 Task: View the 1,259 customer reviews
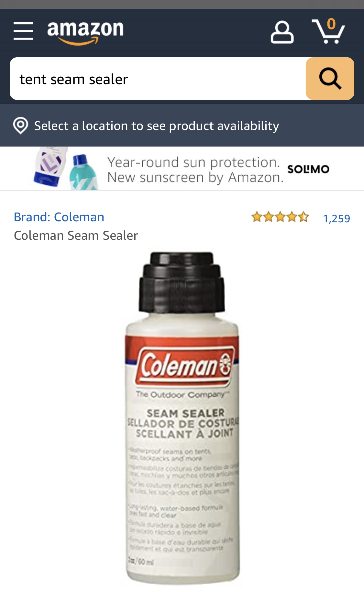coord(336,218)
